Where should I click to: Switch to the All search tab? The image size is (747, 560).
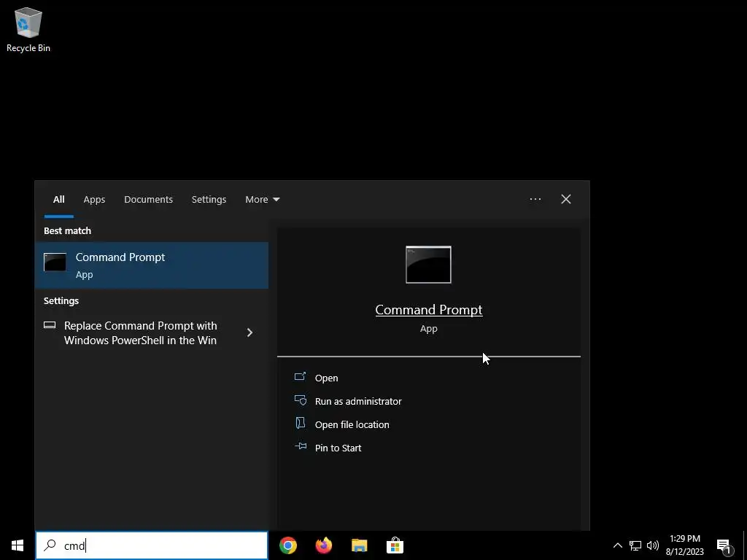(58, 200)
